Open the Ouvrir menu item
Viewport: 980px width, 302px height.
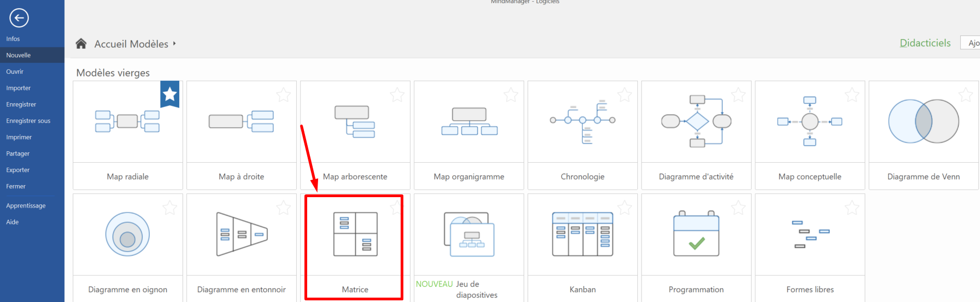[15, 72]
